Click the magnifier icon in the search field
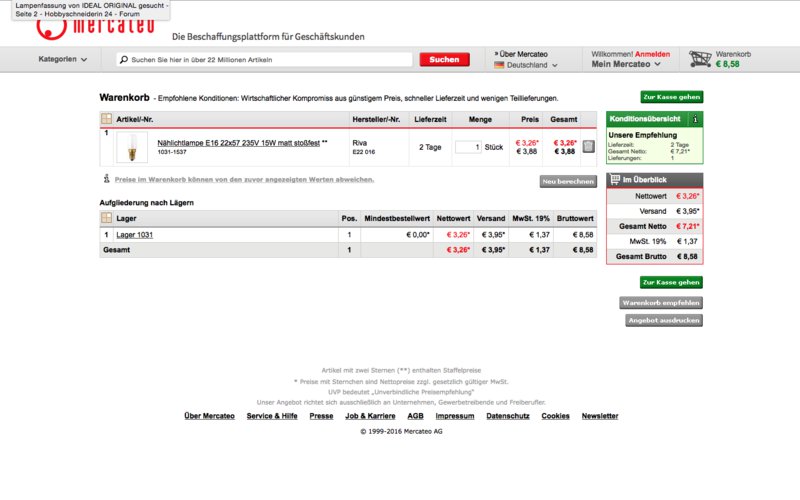This screenshot has height=500, width=800. pos(123,60)
